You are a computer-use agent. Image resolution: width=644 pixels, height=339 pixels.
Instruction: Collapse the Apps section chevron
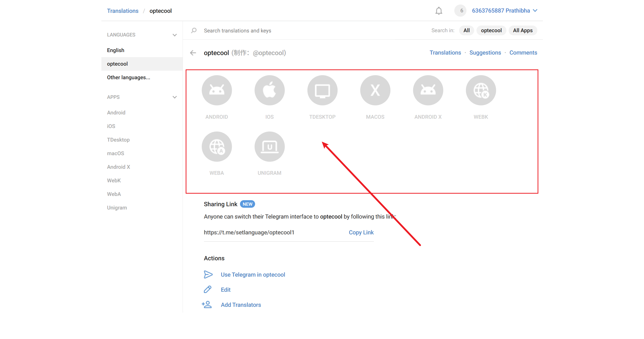(175, 97)
